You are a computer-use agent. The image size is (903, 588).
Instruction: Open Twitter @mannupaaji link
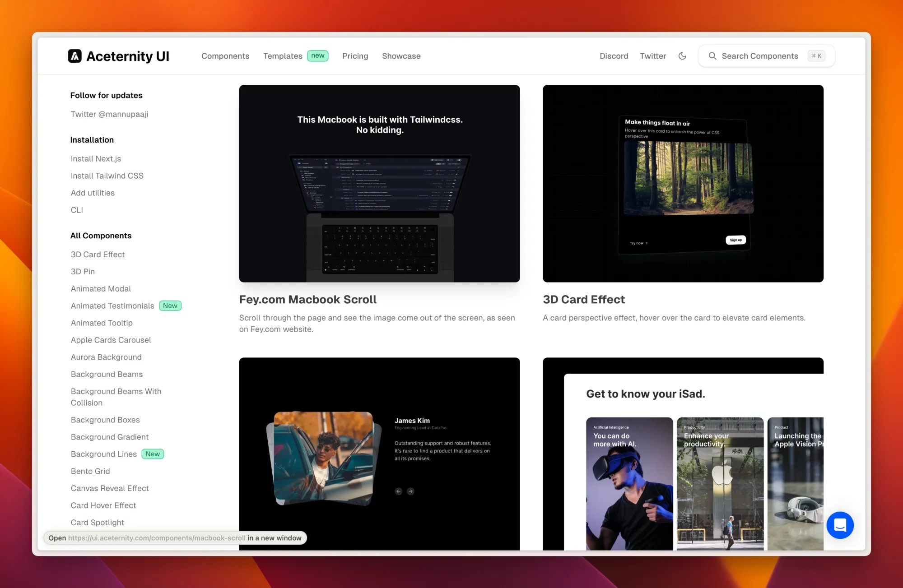click(109, 114)
